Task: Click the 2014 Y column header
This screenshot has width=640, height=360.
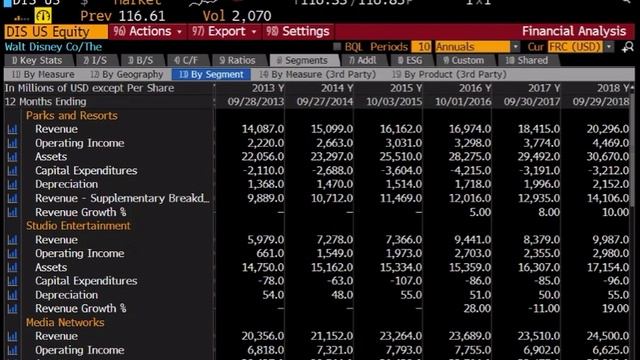Action: [x=337, y=88]
